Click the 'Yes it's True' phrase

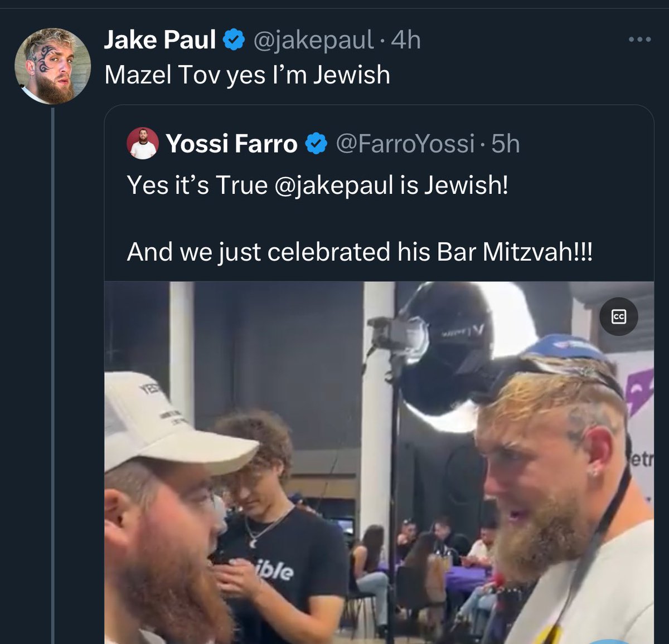tap(197, 185)
